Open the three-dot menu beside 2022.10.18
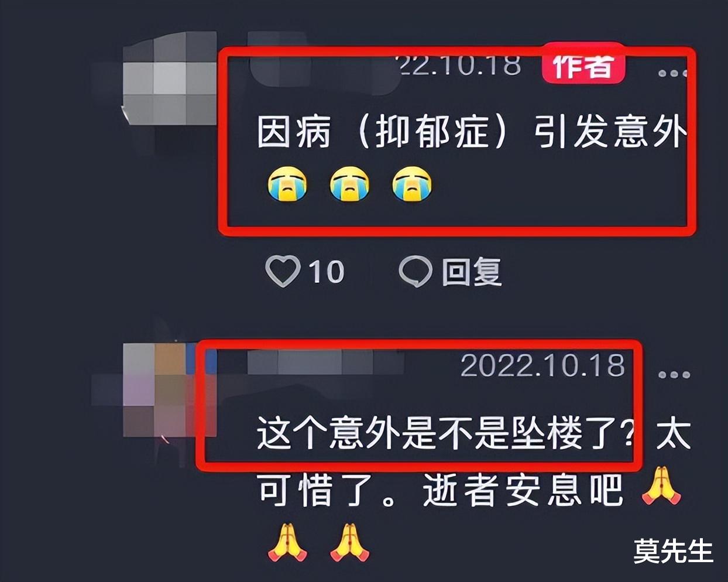Viewport: 728px width, 582px height. (674, 374)
